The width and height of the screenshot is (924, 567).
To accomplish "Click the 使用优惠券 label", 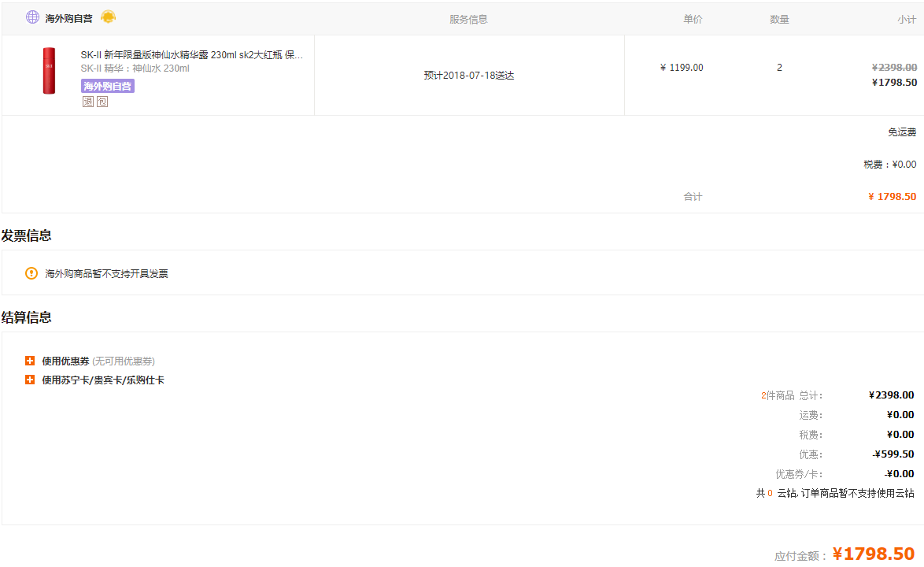I will click(x=65, y=361).
